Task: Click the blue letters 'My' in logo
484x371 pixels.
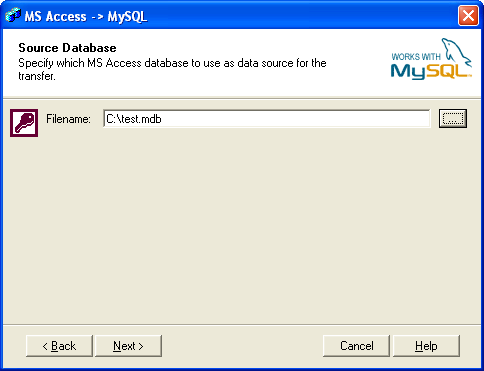Action: (x=409, y=72)
